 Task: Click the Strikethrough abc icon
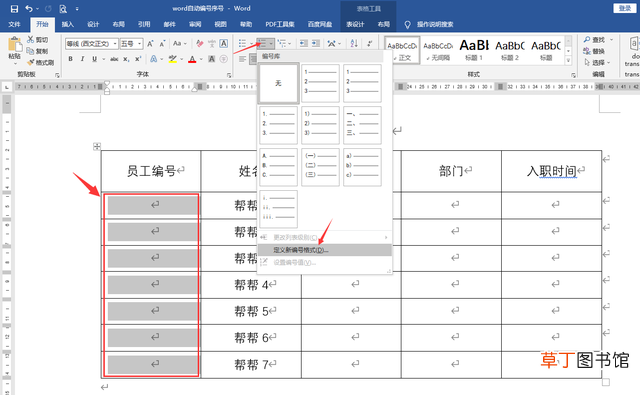point(114,59)
